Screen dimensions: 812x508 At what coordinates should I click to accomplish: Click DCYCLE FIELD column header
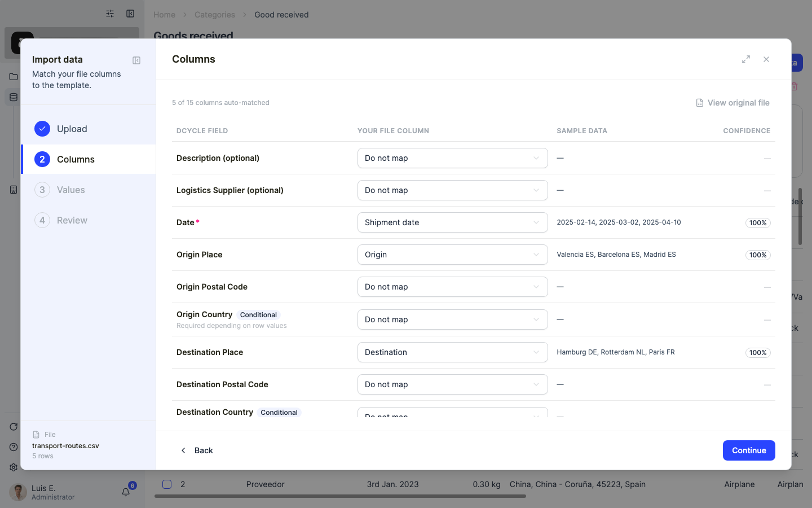coord(202,131)
